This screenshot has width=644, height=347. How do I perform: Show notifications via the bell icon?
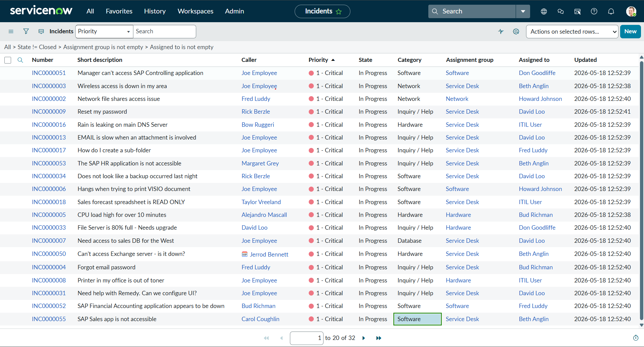pyautogui.click(x=611, y=11)
